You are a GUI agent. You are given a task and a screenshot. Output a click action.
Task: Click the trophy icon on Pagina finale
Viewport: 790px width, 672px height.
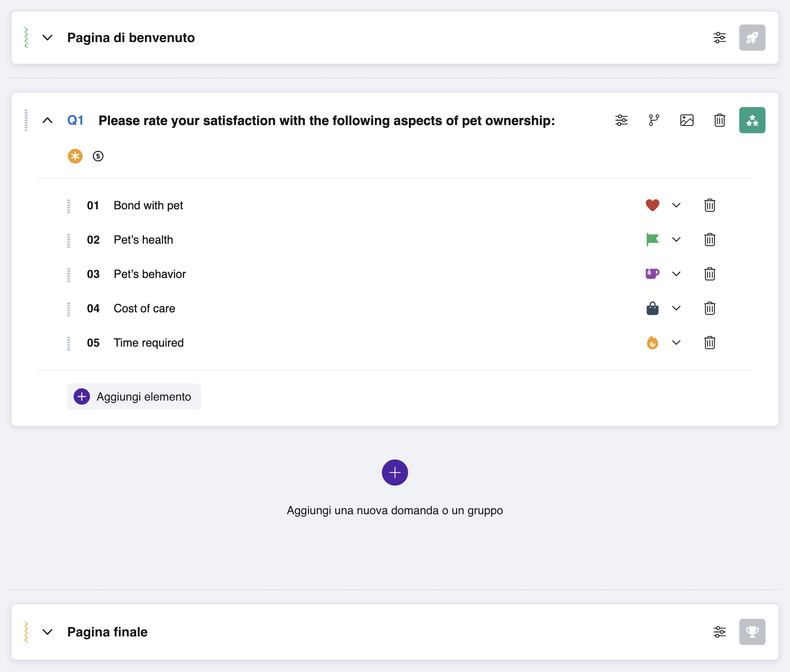pyautogui.click(x=752, y=632)
